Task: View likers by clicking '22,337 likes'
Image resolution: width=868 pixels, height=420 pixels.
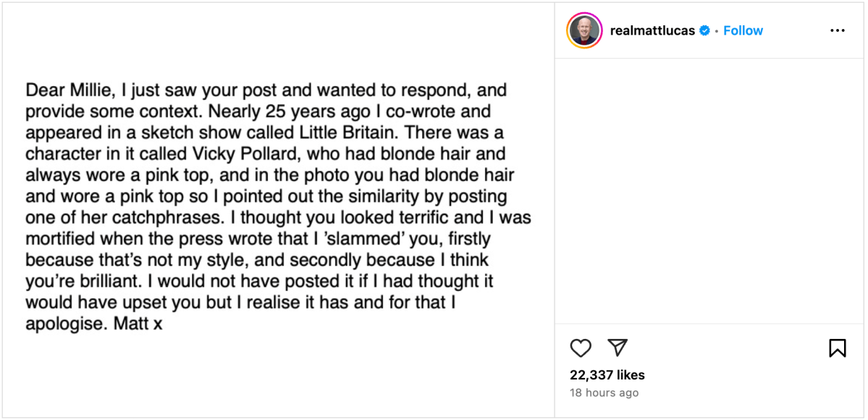Action: coord(606,375)
